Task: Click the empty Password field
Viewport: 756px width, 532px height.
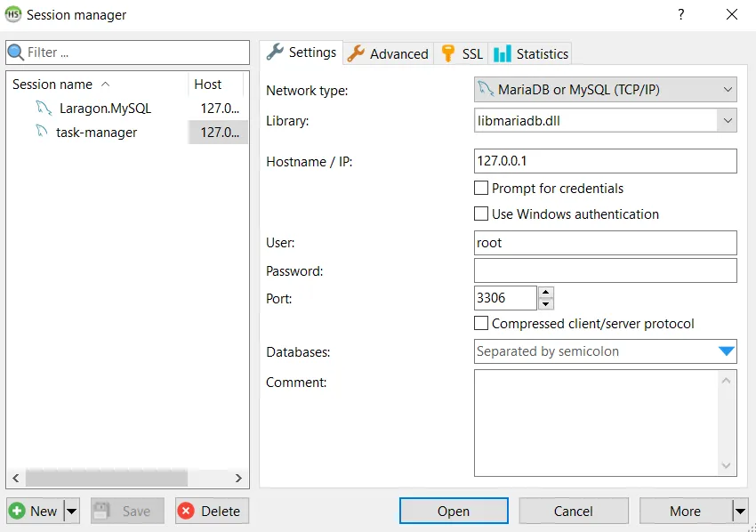Action: pos(605,270)
